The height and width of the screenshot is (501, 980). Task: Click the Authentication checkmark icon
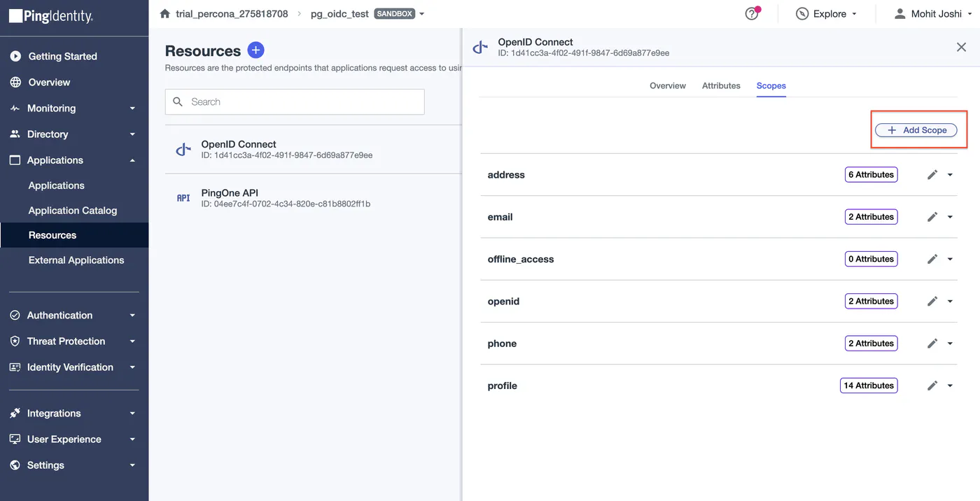(x=15, y=316)
